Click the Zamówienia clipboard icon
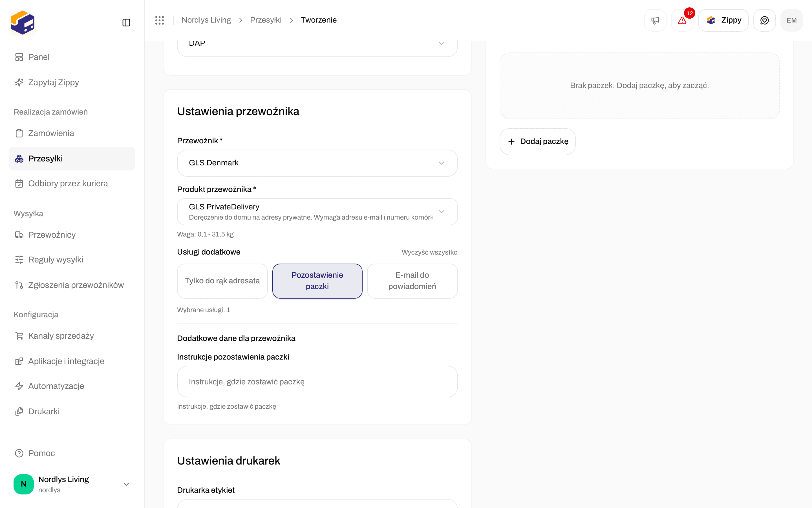 pyautogui.click(x=19, y=133)
